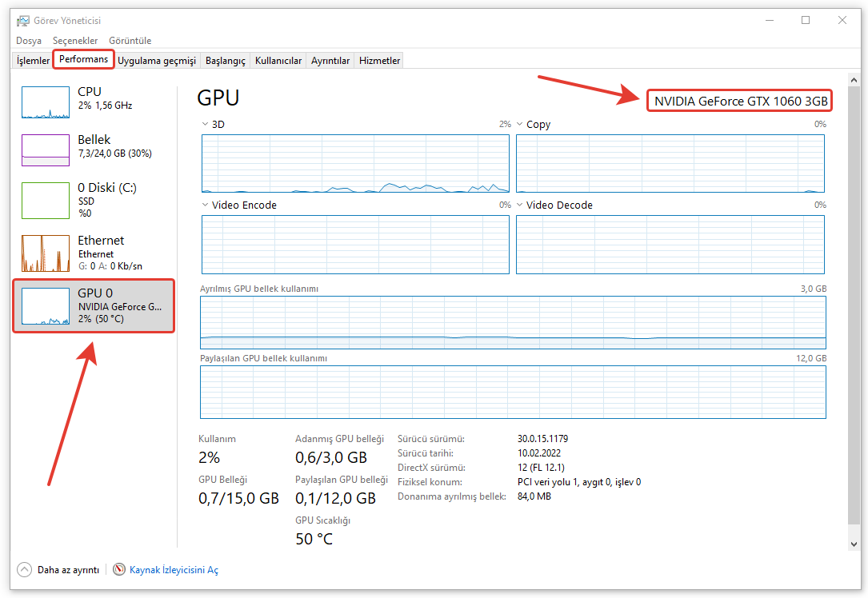Select the Bellek memory graph thumbnail
This screenshot has width=868, height=598.
point(45,149)
